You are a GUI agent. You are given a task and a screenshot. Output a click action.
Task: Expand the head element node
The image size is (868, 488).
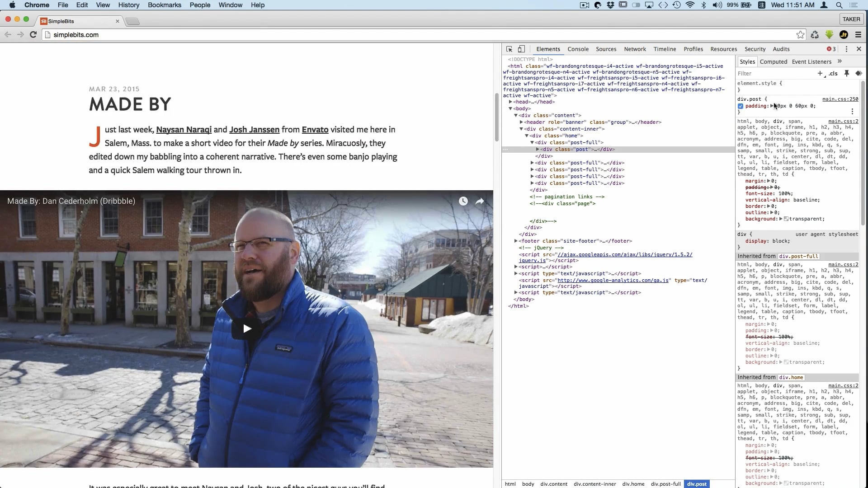510,102
